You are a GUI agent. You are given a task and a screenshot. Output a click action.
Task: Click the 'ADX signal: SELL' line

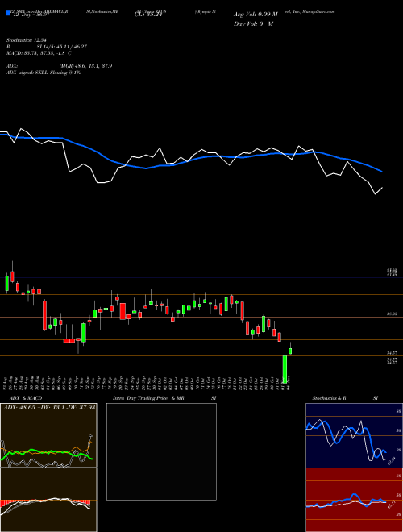point(44,73)
